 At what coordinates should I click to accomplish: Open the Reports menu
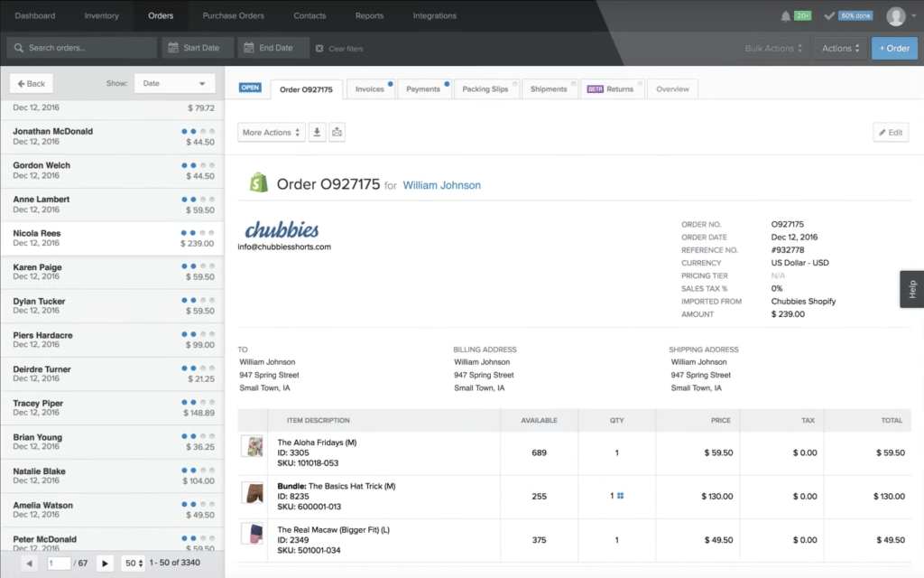tap(369, 16)
